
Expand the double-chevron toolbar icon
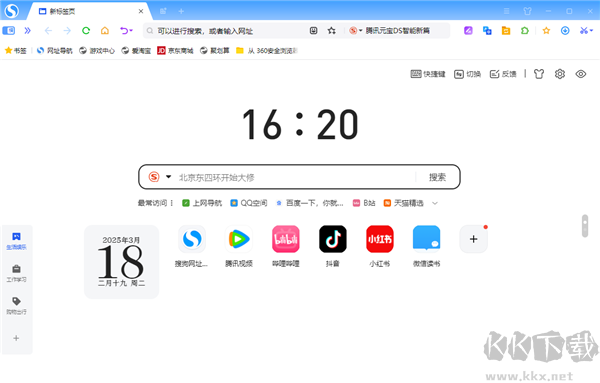28,31
